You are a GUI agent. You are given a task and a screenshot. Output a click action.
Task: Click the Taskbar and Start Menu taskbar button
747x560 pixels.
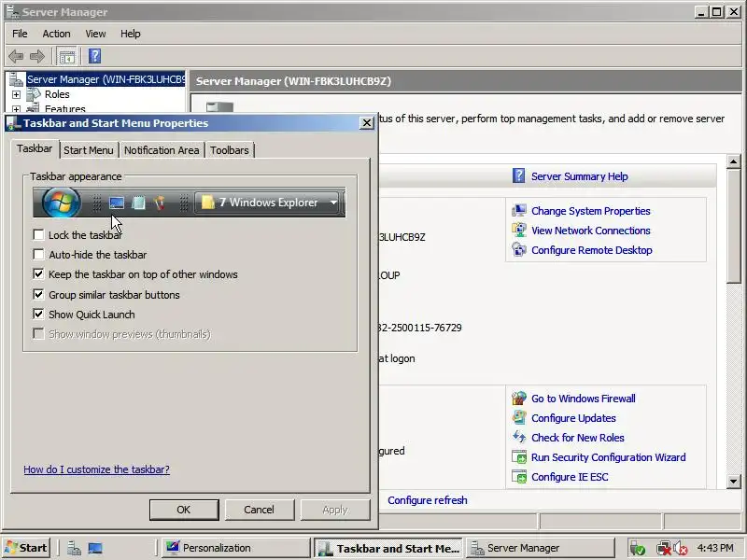[388, 548]
